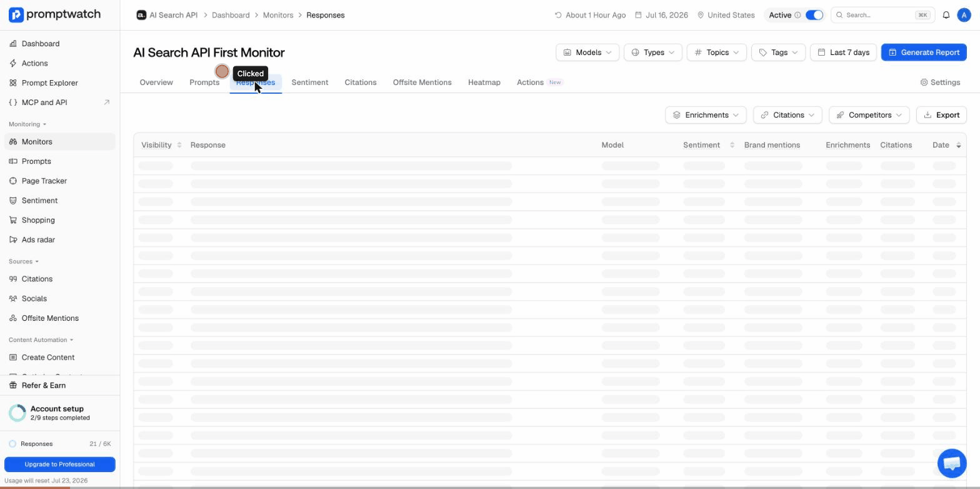980x489 pixels.
Task: Open the Tags filter dropdown
Action: pos(779,53)
